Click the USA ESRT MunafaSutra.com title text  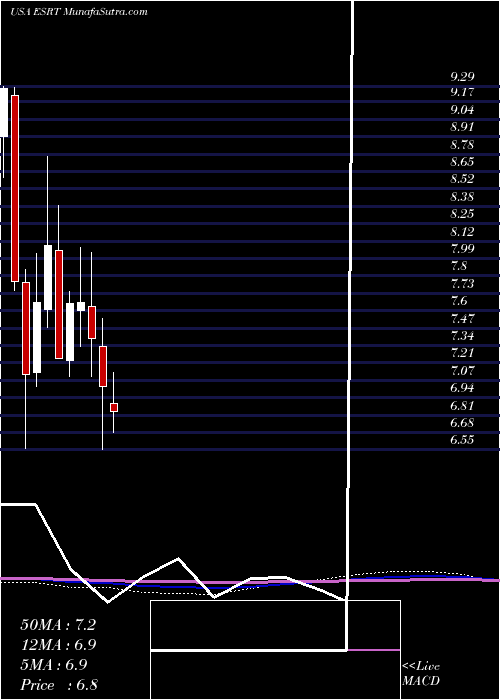pos(79,12)
